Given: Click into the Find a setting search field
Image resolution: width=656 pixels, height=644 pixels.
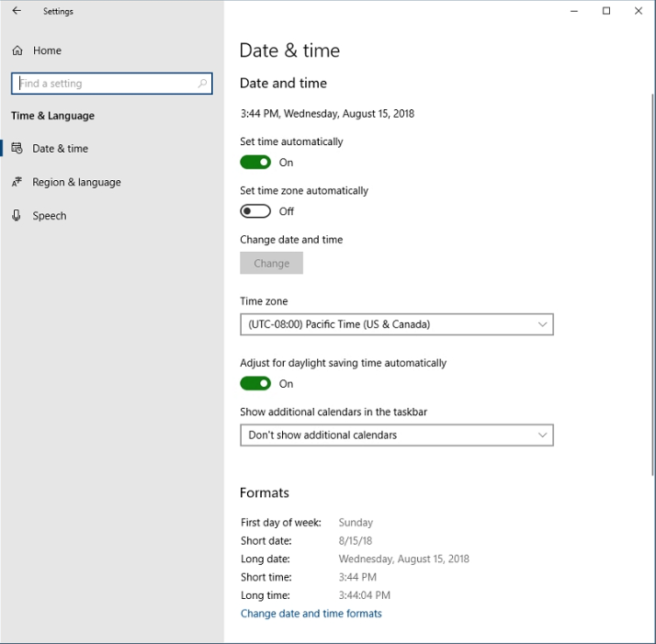Looking at the screenshot, I should pos(101,84).
